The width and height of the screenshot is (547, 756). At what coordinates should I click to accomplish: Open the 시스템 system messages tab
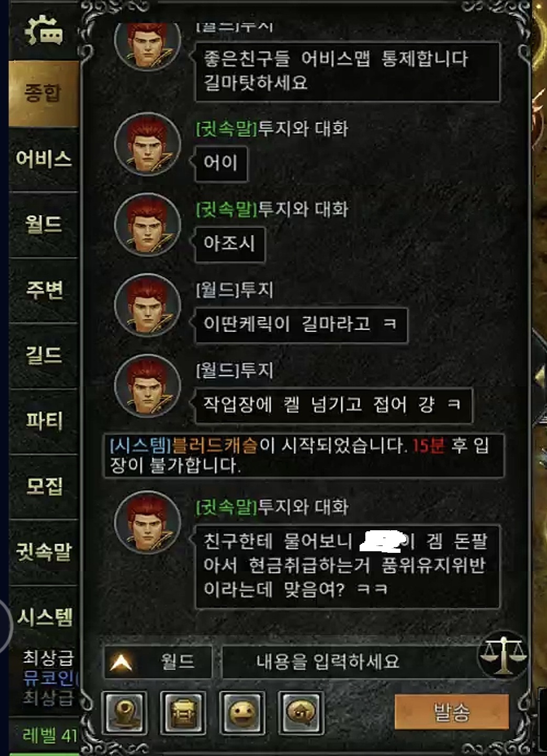pyautogui.click(x=44, y=617)
